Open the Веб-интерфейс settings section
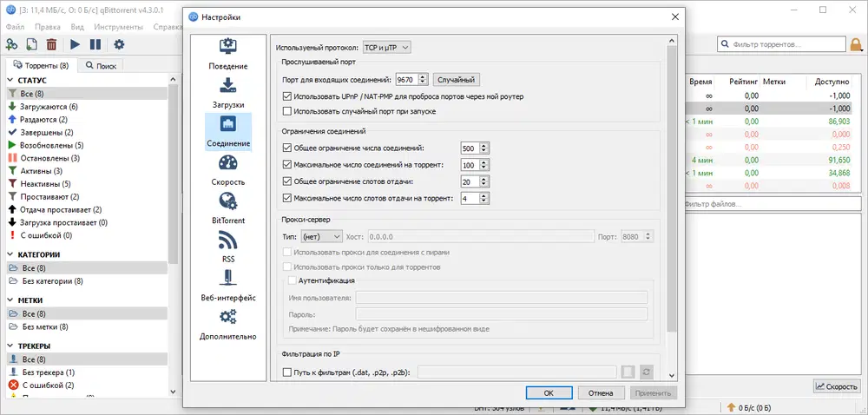The width and height of the screenshot is (868, 415). (x=228, y=287)
